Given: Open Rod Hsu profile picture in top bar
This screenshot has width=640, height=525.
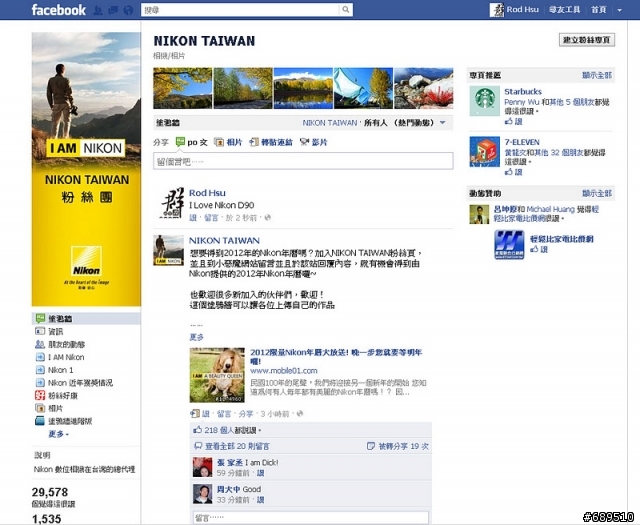Looking at the screenshot, I should pyautogui.click(x=497, y=10).
